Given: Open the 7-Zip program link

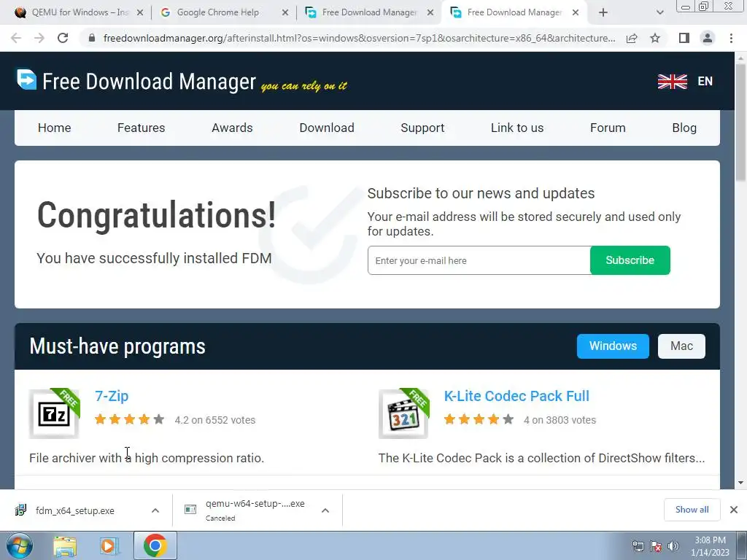Looking at the screenshot, I should (x=112, y=396).
